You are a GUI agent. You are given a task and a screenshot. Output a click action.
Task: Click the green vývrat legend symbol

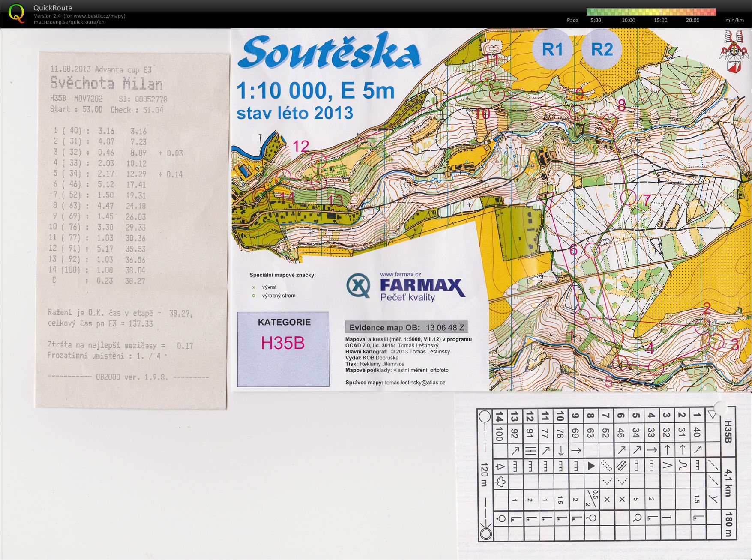pyautogui.click(x=253, y=287)
